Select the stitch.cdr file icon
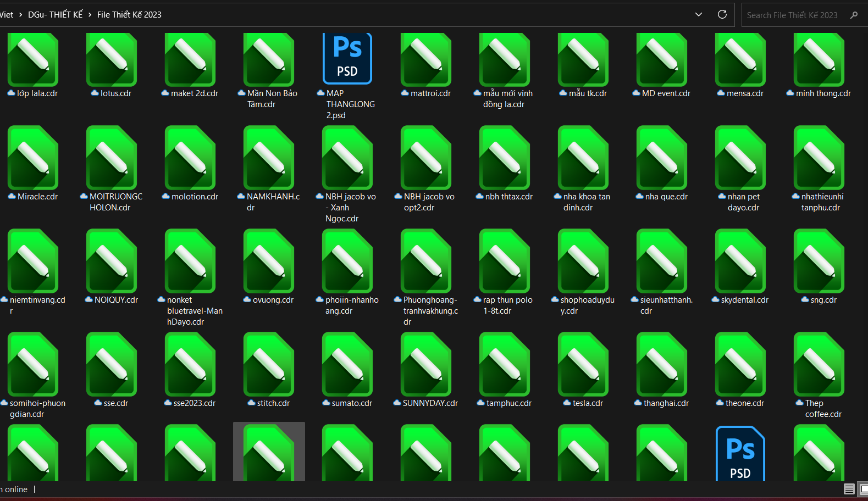The image size is (868, 501). pos(269,365)
